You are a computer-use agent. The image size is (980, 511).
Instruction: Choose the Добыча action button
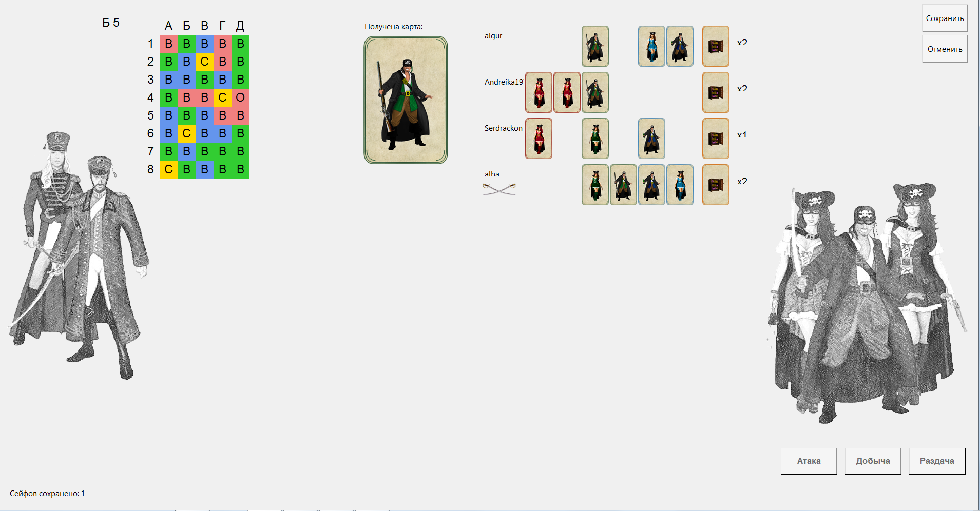click(873, 461)
